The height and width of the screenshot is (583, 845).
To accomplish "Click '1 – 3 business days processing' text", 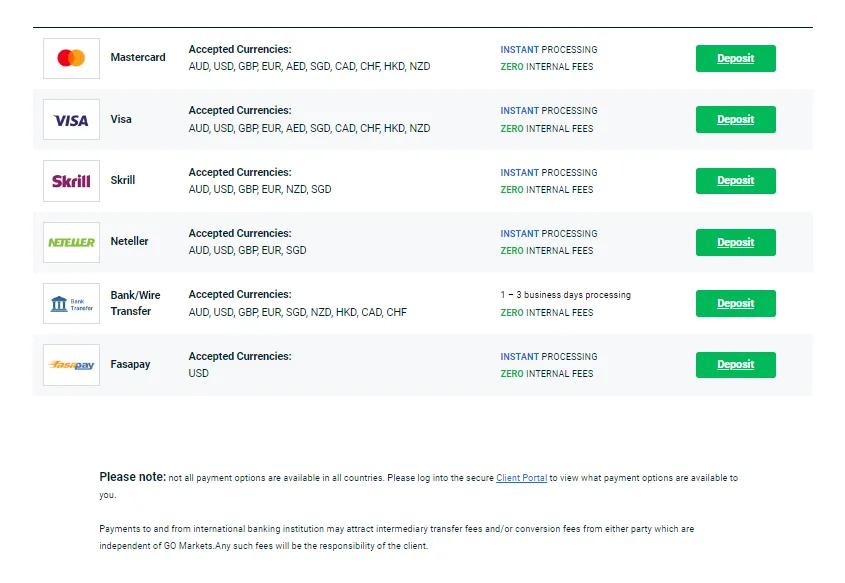I will pyautogui.click(x=565, y=295).
